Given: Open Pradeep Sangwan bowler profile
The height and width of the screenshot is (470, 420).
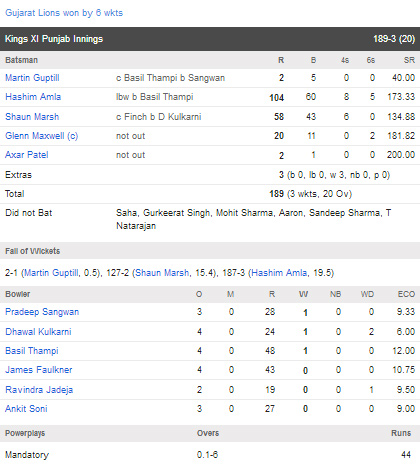Looking at the screenshot, I should 42,312.
